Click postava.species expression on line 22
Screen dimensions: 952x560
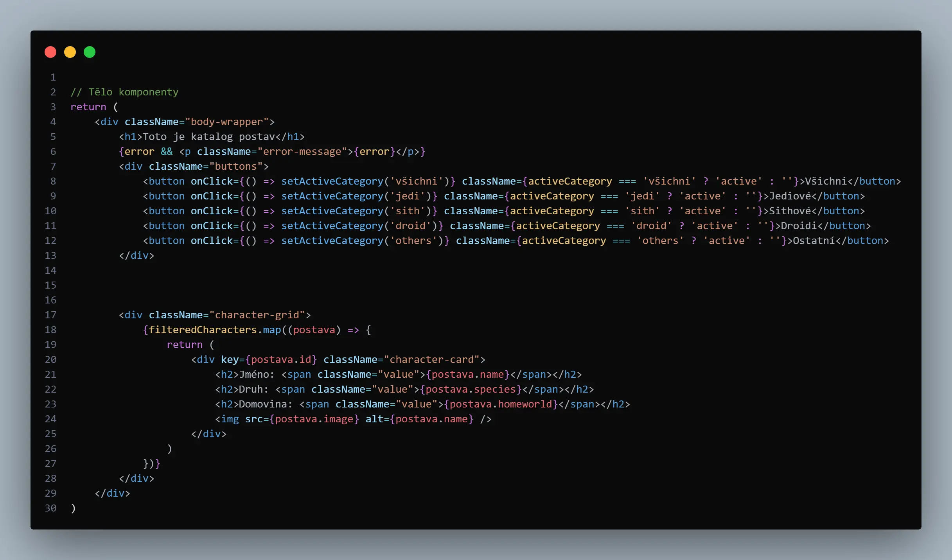(471, 389)
